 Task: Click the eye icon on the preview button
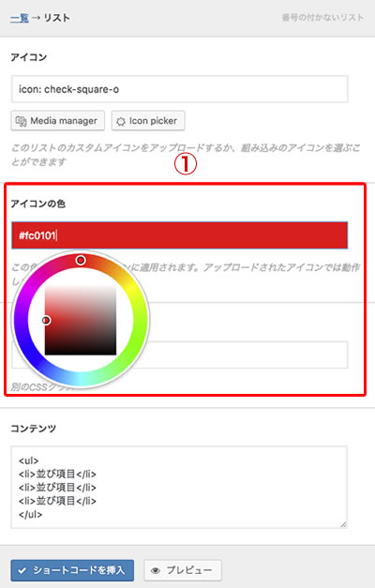tap(156, 570)
